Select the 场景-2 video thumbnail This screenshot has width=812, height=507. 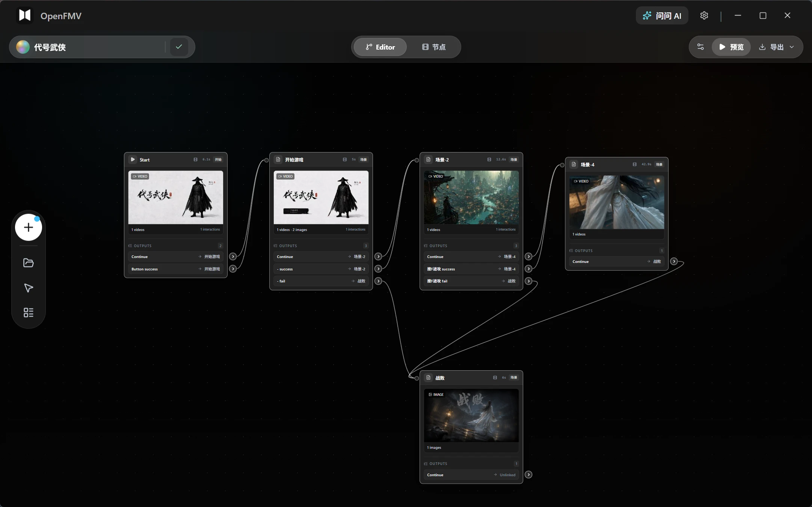(471, 198)
